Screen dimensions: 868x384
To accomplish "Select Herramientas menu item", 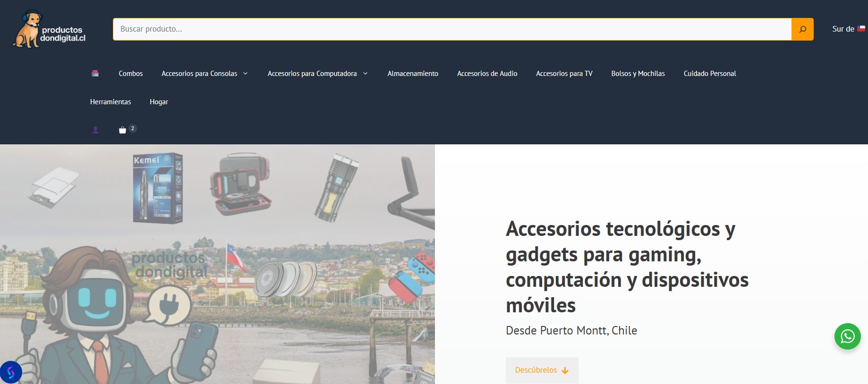I will (111, 102).
